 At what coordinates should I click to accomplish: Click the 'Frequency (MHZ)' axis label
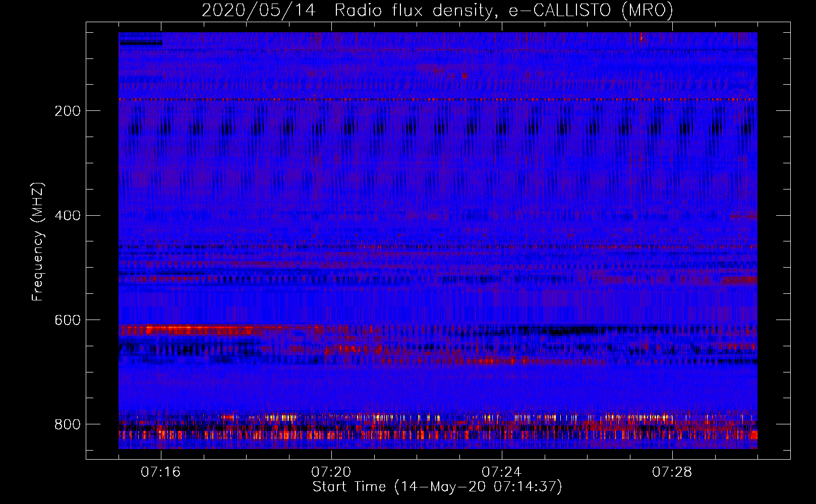tap(38, 242)
